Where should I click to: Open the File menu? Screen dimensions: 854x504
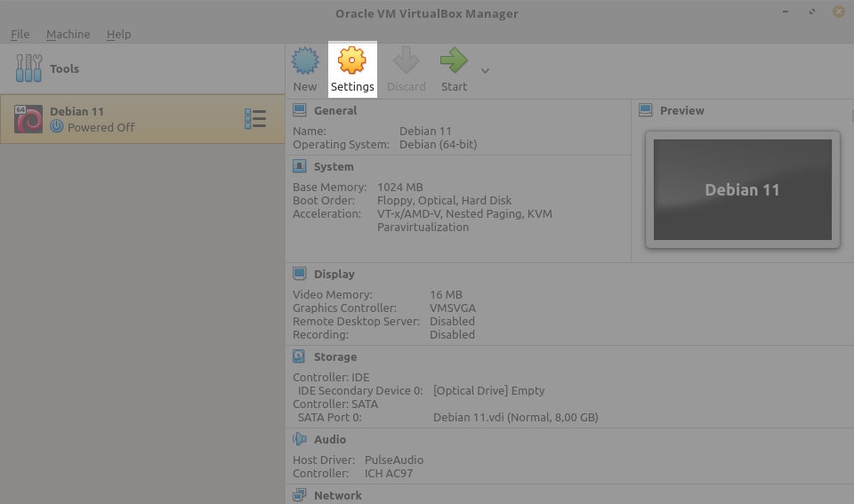tap(20, 34)
